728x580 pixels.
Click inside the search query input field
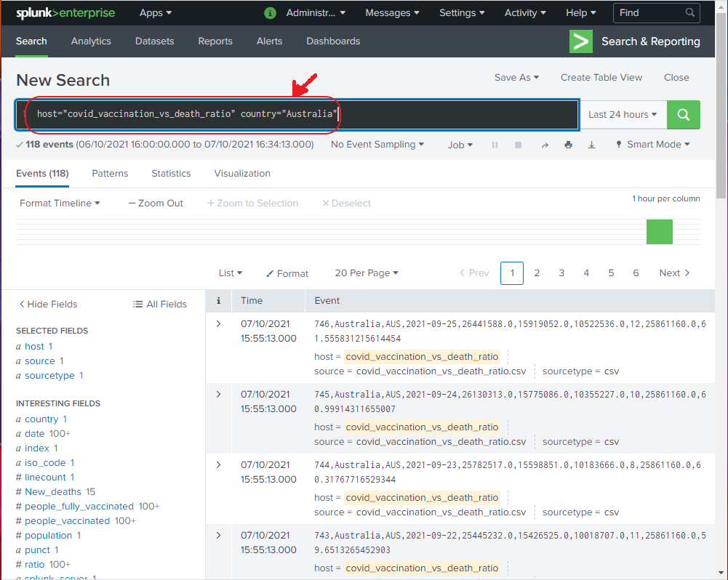(x=291, y=114)
